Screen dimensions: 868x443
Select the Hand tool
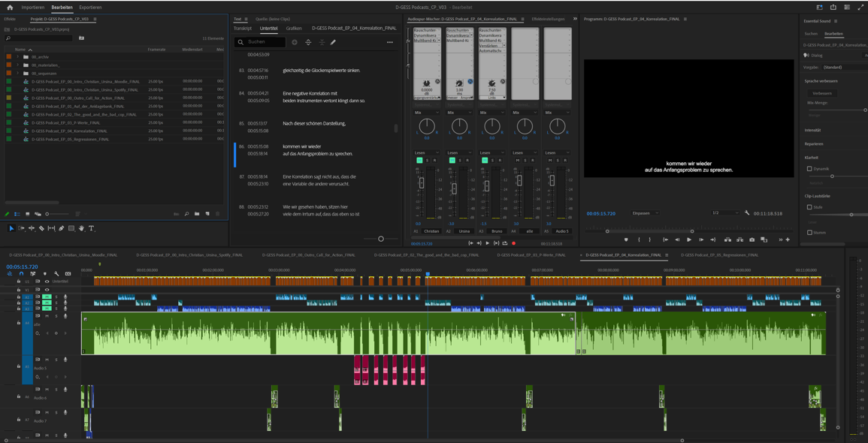(x=81, y=228)
